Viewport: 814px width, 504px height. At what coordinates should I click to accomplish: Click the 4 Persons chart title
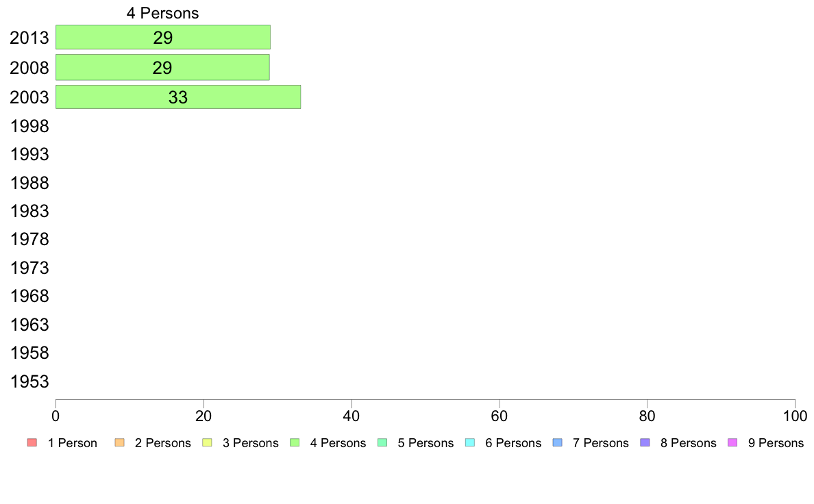[x=162, y=13]
